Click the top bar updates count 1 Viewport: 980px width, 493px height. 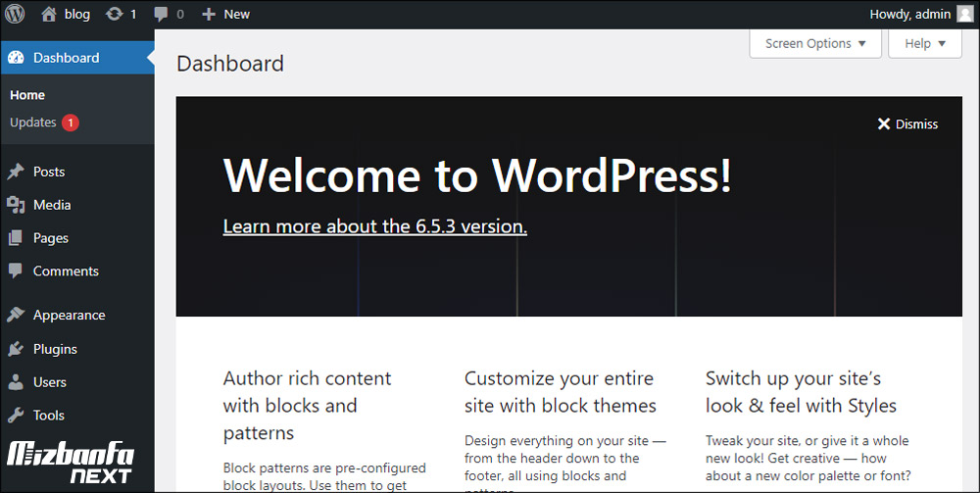click(x=133, y=15)
